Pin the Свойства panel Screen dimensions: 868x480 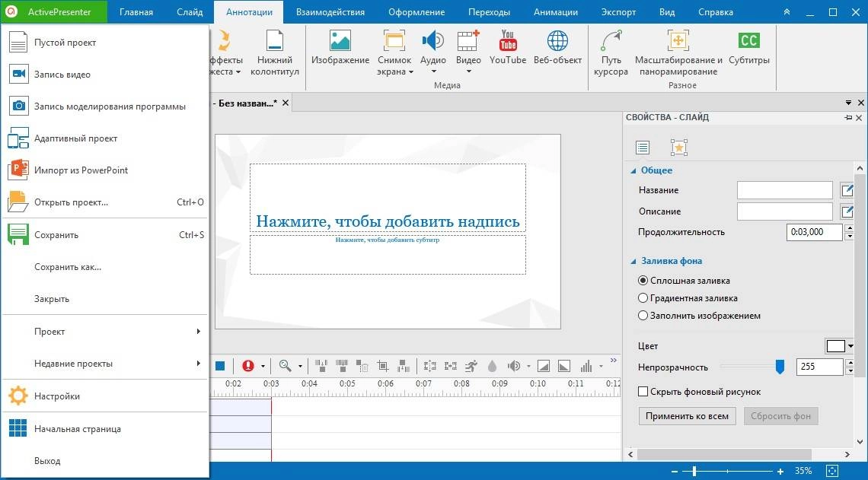(x=848, y=117)
